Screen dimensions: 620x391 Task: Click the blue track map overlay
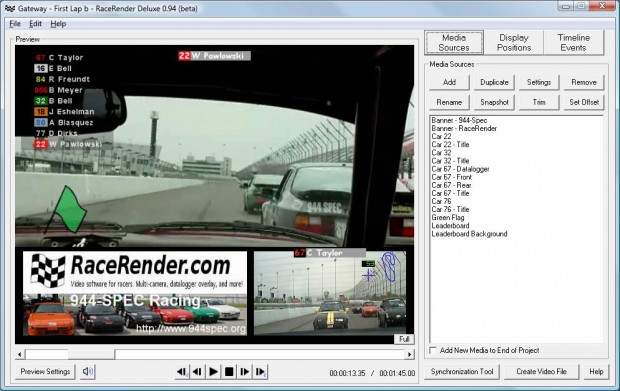click(389, 267)
